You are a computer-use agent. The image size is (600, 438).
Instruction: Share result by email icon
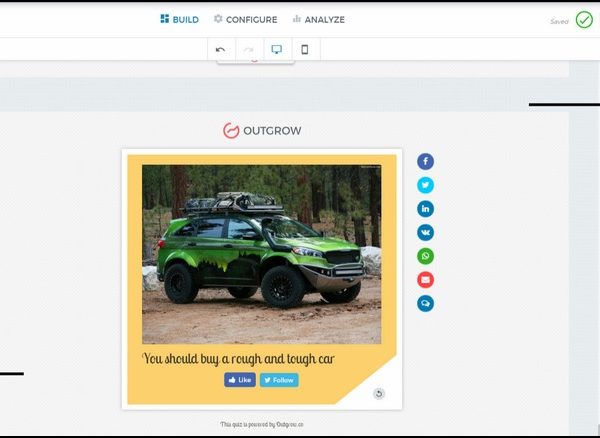(x=425, y=279)
